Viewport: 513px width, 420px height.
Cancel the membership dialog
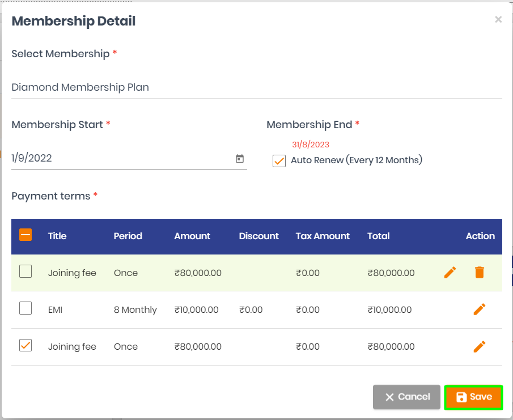pyautogui.click(x=406, y=397)
